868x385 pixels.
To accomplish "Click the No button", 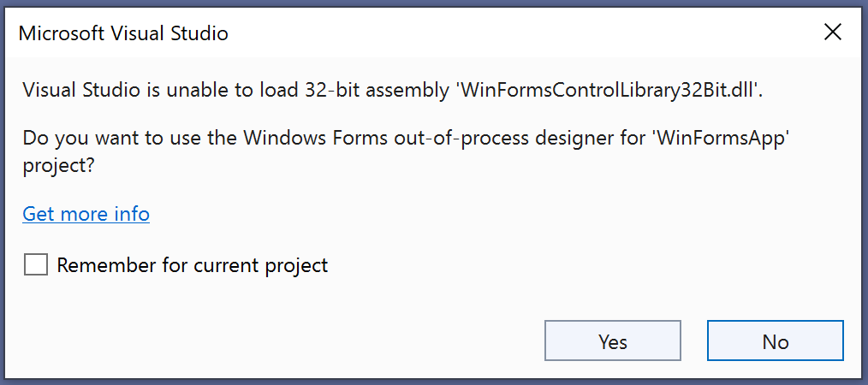I will (775, 341).
